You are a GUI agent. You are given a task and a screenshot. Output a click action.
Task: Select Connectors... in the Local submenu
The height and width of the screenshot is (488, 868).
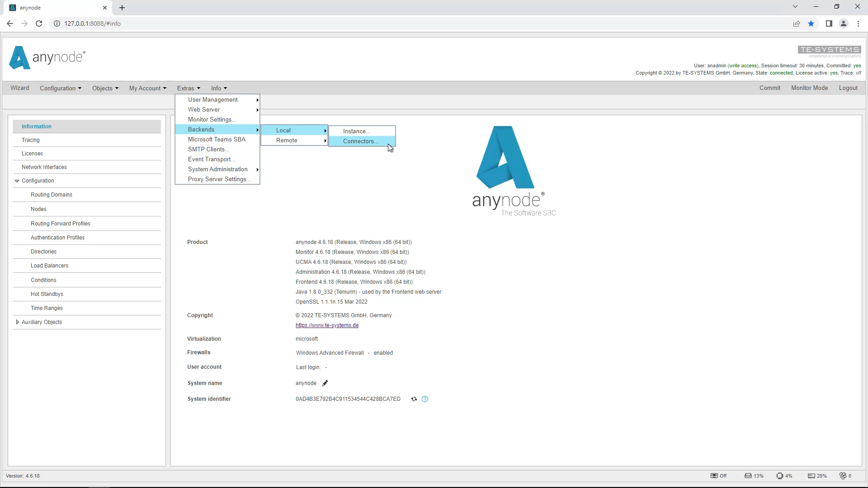[x=362, y=141]
